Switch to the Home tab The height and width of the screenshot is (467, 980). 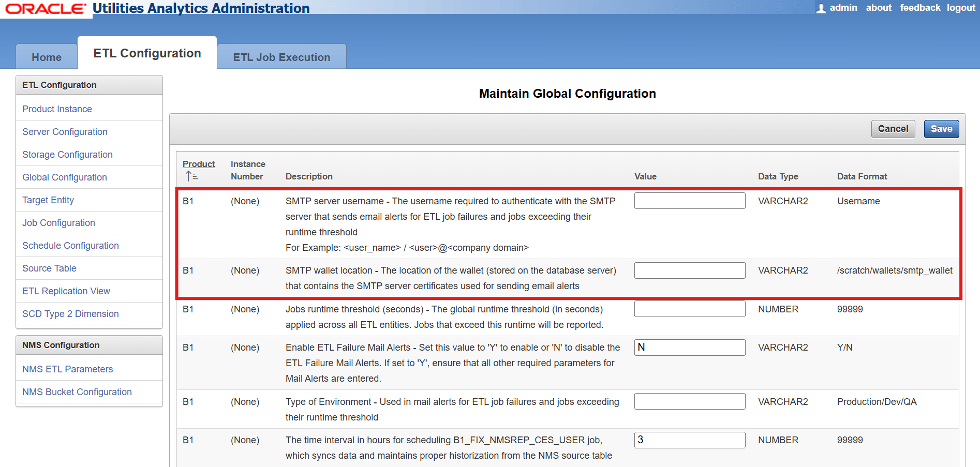coord(46,57)
